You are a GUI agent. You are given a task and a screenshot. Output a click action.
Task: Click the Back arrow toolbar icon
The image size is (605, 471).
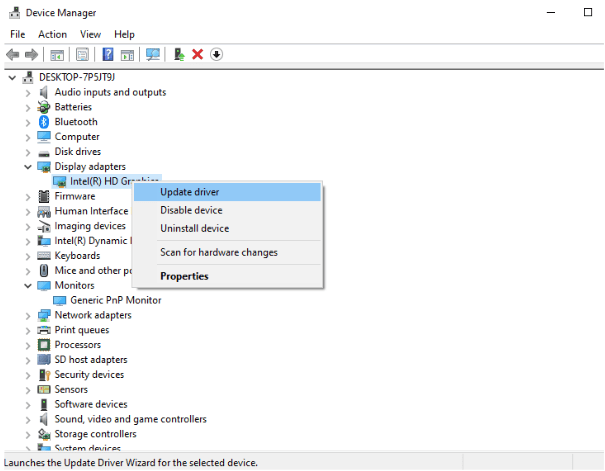click(x=13, y=54)
